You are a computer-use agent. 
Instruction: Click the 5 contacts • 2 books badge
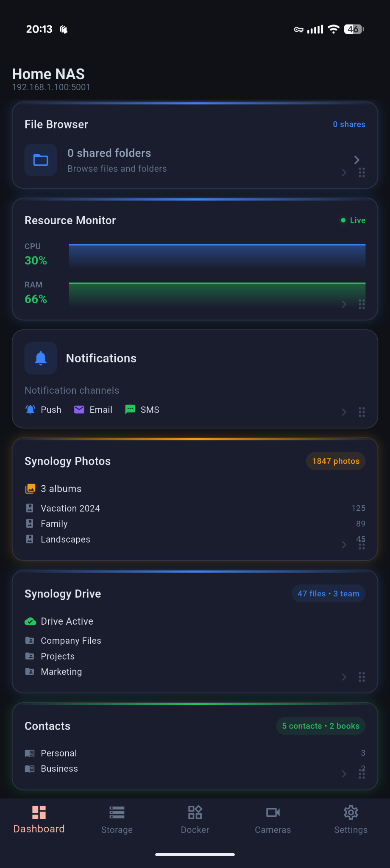click(320, 726)
